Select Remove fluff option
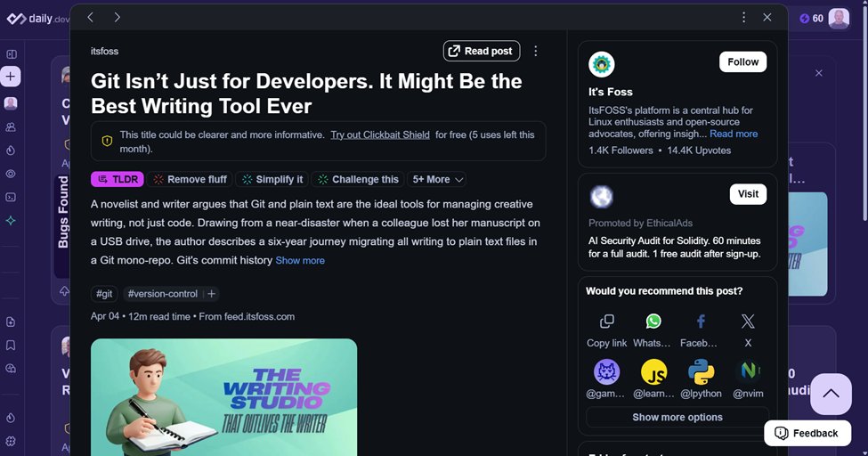 191,179
